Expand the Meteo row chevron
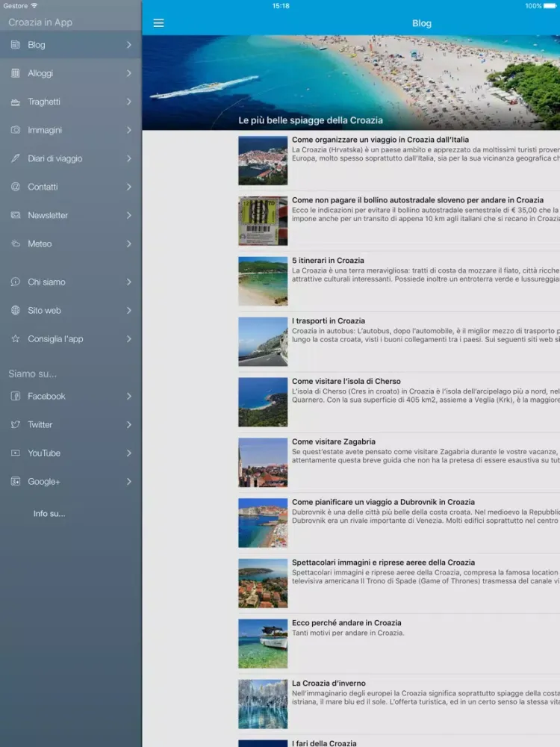The width and height of the screenshot is (560, 747). coord(129,244)
